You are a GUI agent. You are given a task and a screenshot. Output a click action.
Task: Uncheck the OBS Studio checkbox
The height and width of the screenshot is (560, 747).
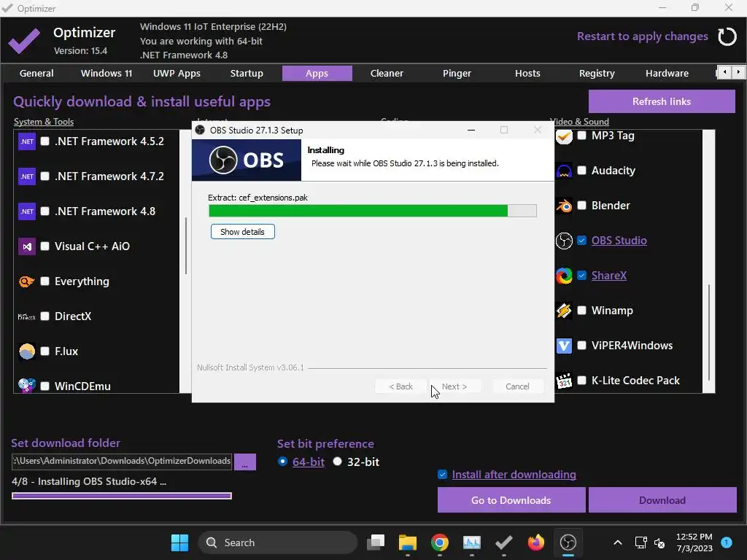(581, 241)
